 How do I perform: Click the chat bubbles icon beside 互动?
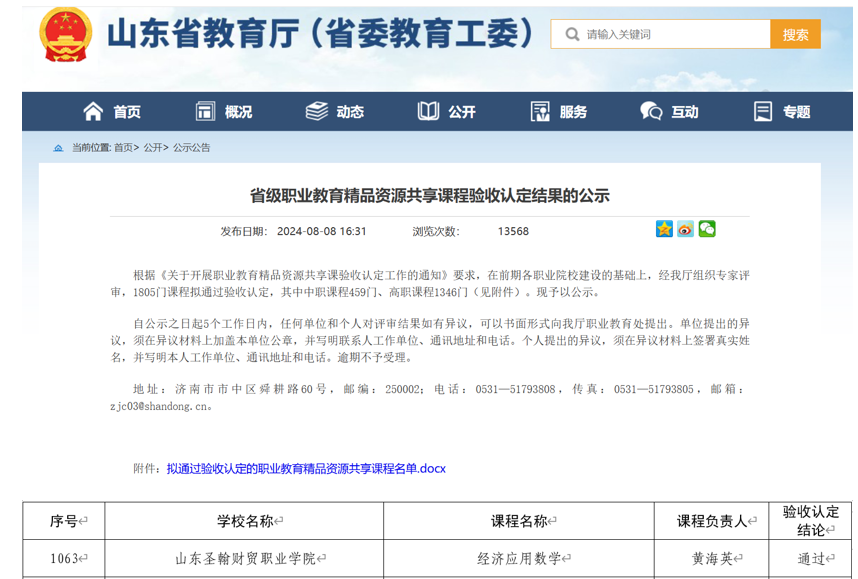(x=651, y=112)
